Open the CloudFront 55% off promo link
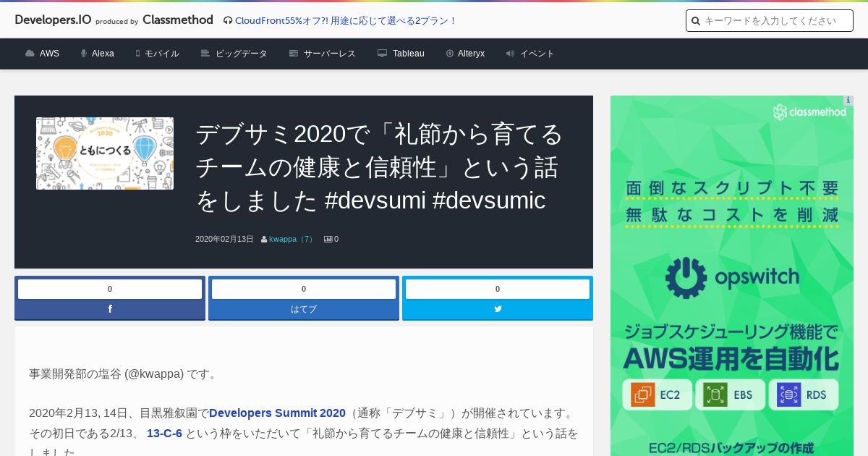The width and height of the screenshot is (868, 456). point(346,20)
